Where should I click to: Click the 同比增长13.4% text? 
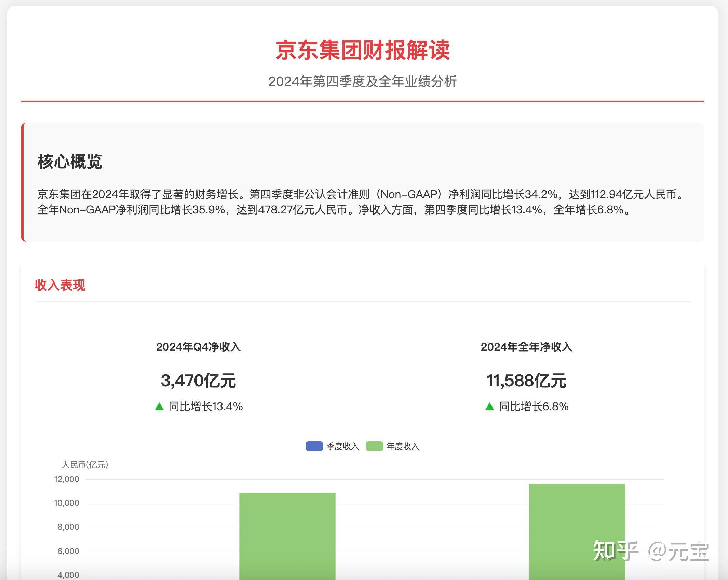tap(206, 406)
